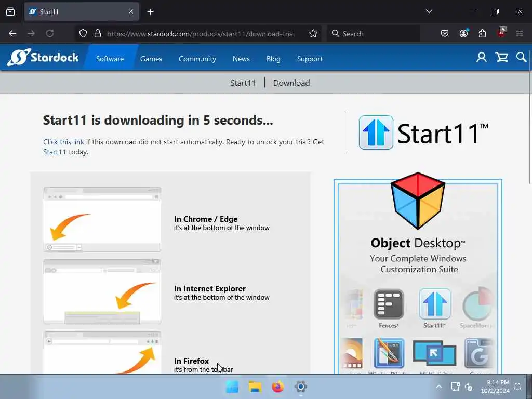Viewport: 532px width, 399px height.
Task: Close the Start11 browser tab
Action: [x=131, y=11]
